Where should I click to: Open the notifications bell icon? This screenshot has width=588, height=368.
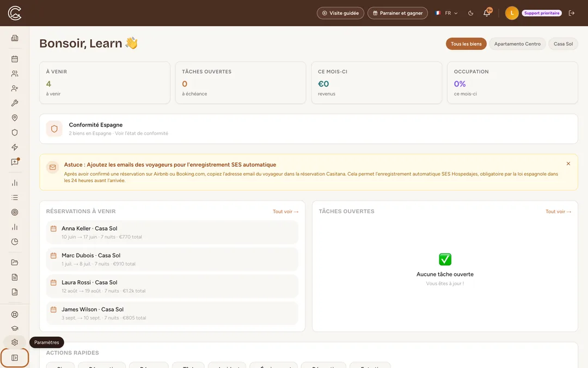[487, 13]
